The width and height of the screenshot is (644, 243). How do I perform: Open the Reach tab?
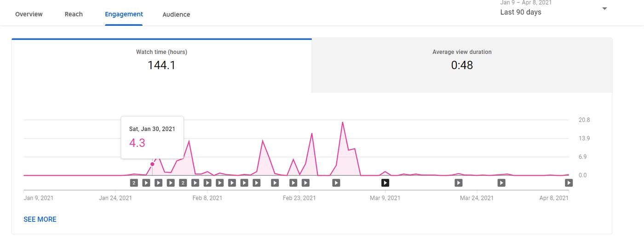[74, 14]
